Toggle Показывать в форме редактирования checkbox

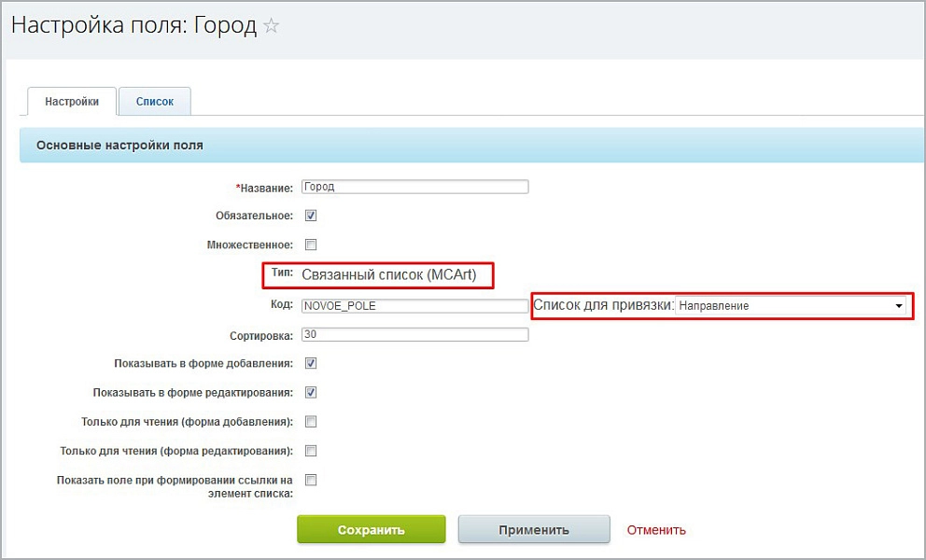point(311,392)
